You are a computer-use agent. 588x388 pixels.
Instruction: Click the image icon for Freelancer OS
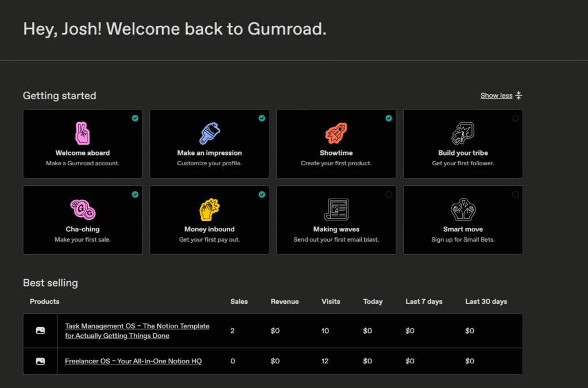point(40,361)
